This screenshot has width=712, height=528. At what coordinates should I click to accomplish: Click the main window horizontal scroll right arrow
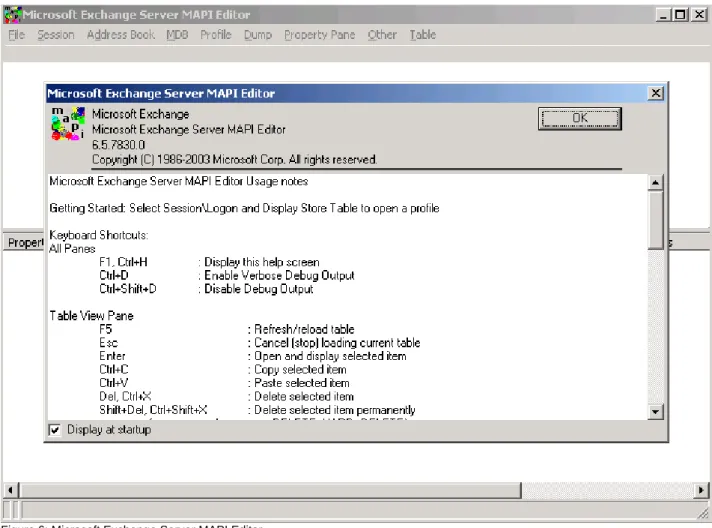[x=701, y=490]
